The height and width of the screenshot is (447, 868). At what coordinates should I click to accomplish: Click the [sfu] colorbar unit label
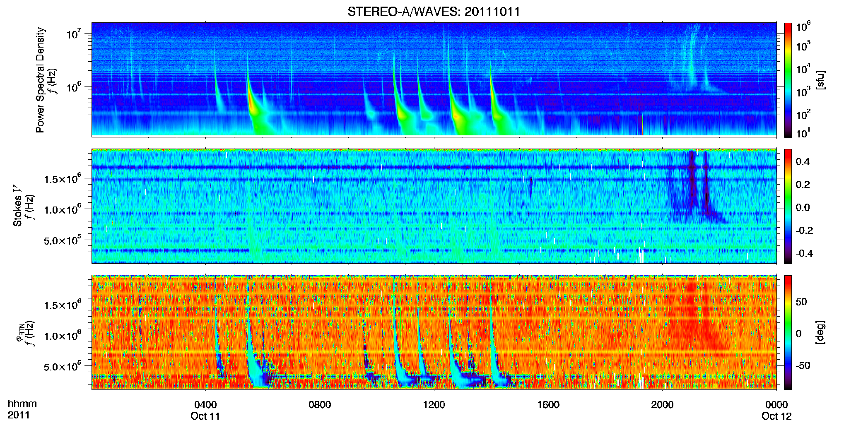point(820,80)
